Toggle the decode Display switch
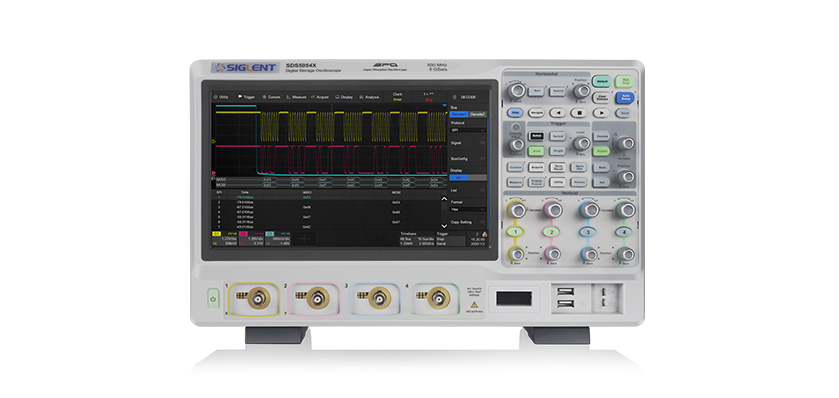The image size is (839, 398). [468, 177]
